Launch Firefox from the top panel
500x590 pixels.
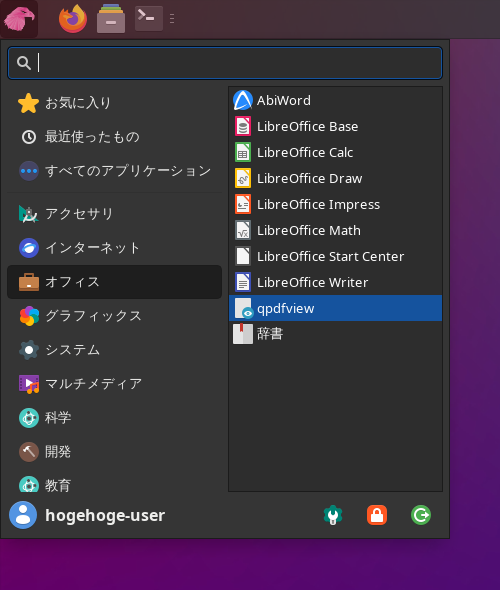pos(73,18)
